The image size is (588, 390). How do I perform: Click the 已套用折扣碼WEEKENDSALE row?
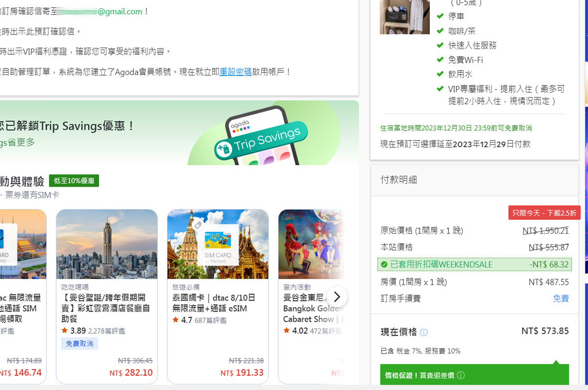[x=474, y=265]
